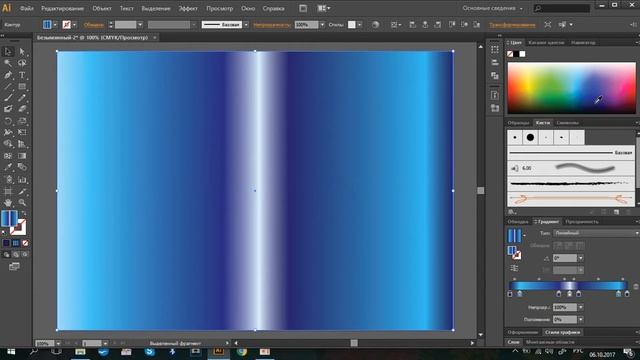
Task: Select the Eyedropper tool
Action: (8, 167)
